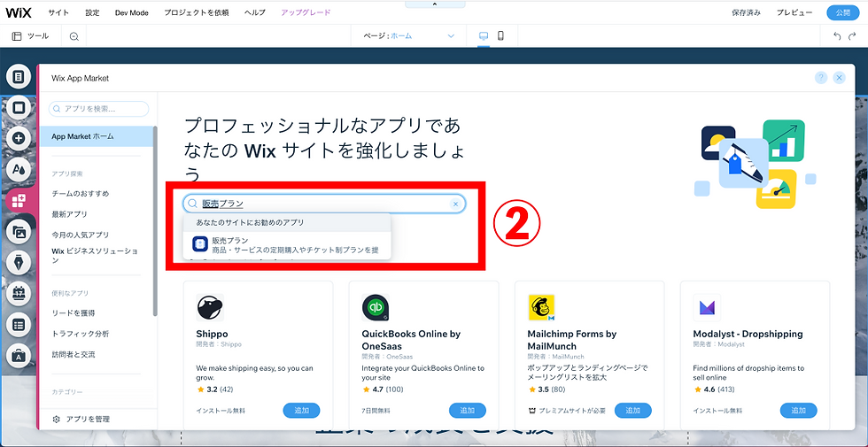
Task: Close the Wix App Market panel
Action: [840, 78]
